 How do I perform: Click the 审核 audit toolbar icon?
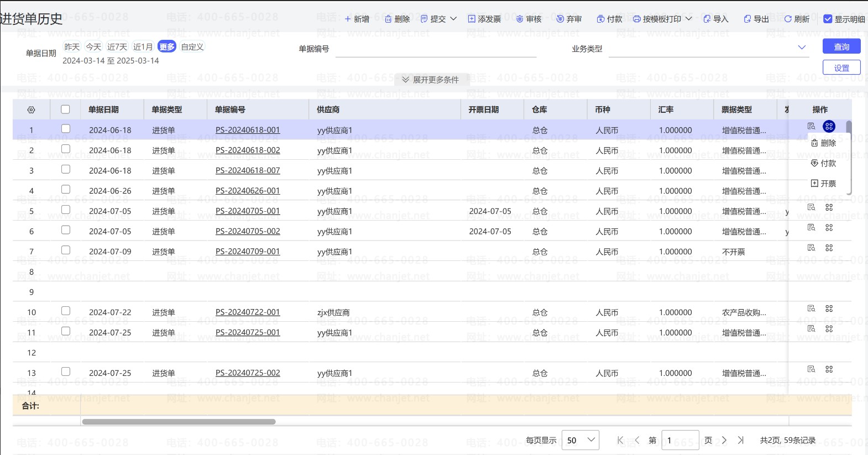pyautogui.click(x=520, y=19)
